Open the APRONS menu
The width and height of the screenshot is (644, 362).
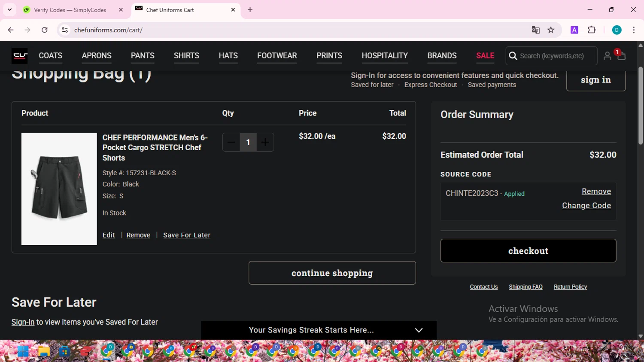[x=97, y=56]
